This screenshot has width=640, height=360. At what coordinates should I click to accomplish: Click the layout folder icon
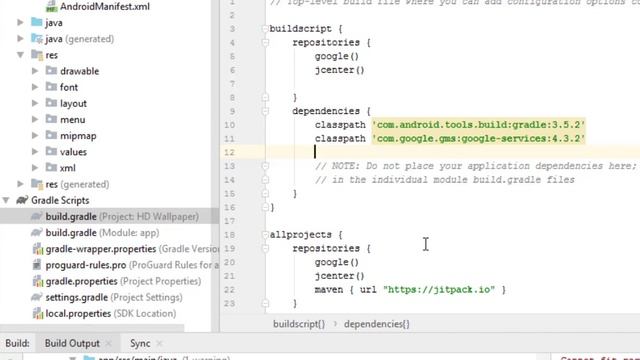click(x=51, y=102)
